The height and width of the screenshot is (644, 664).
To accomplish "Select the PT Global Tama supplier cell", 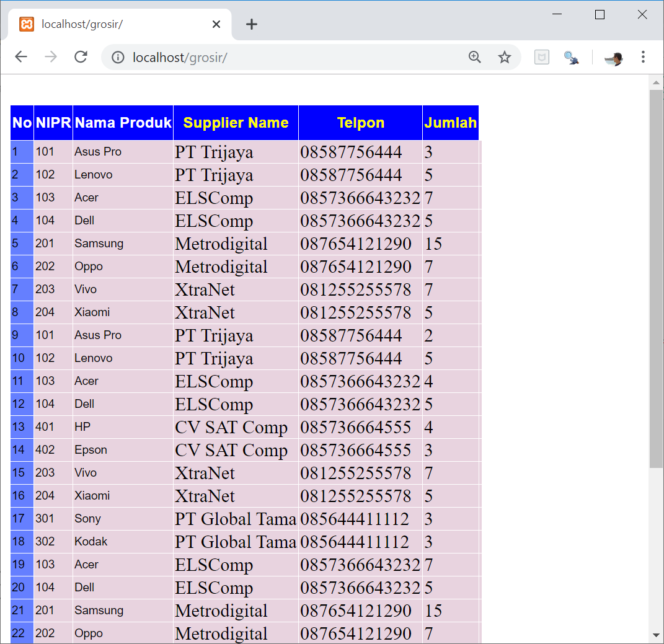I will 236,518.
